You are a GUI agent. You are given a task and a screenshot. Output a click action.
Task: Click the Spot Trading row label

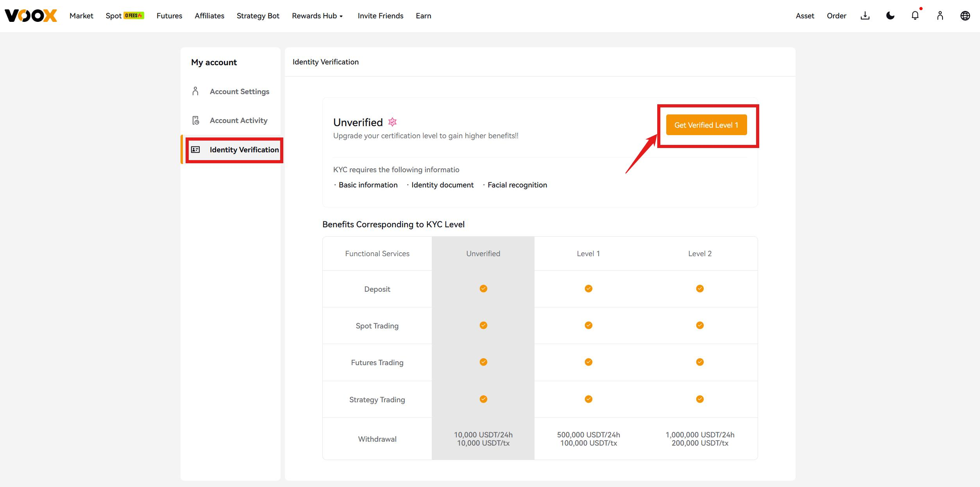(x=377, y=326)
